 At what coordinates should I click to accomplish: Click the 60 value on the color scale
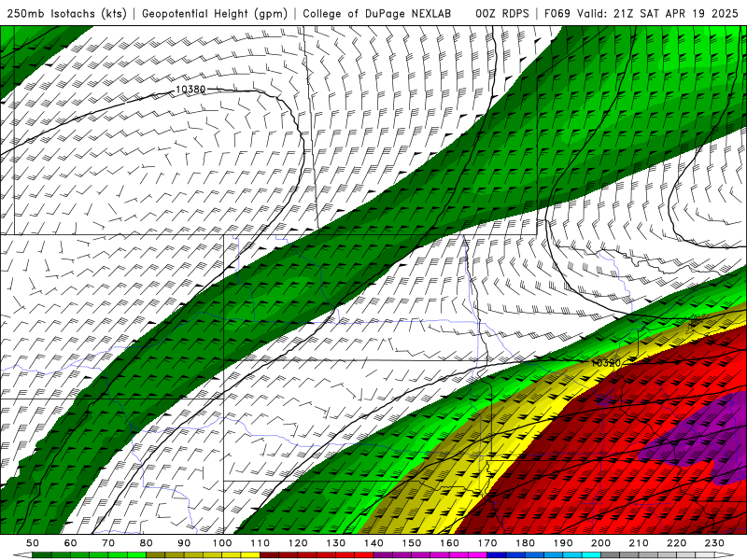tap(70, 543)
